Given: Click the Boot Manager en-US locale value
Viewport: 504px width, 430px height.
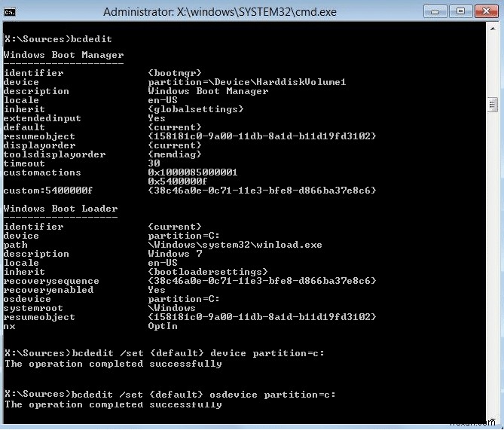Looking at the screenshot, I should tap(163, 100).
